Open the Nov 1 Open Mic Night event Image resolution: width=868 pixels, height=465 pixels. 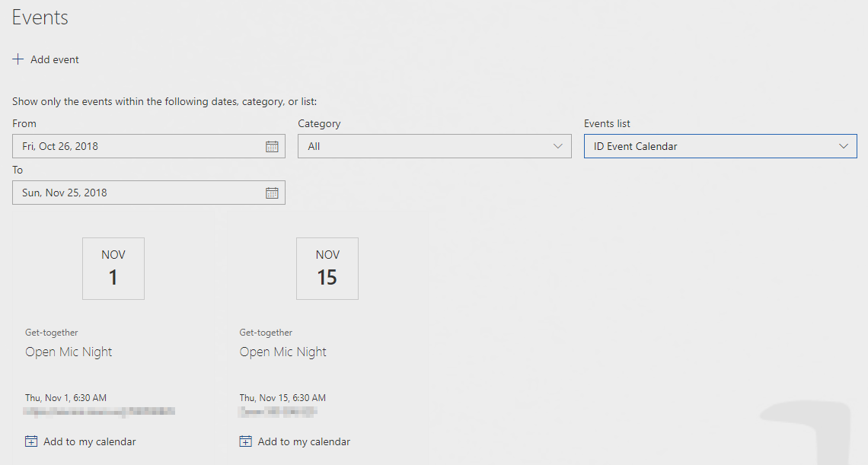[69, 352]
